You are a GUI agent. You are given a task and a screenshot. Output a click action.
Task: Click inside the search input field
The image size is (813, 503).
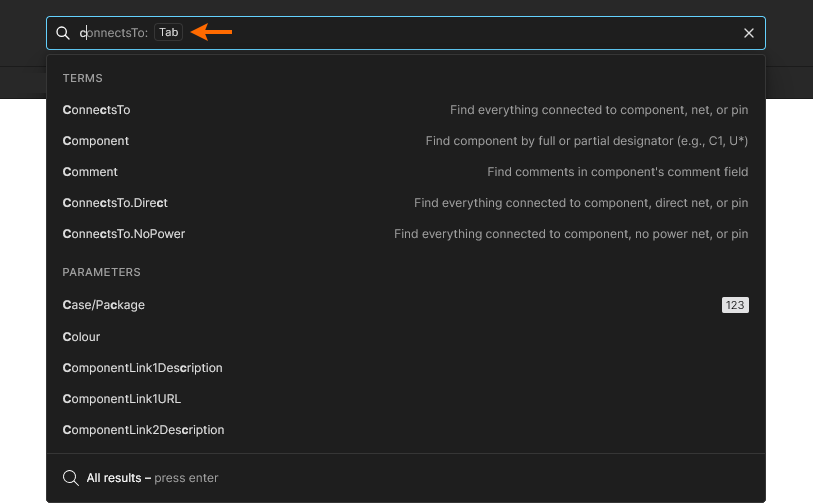[405, 33]
